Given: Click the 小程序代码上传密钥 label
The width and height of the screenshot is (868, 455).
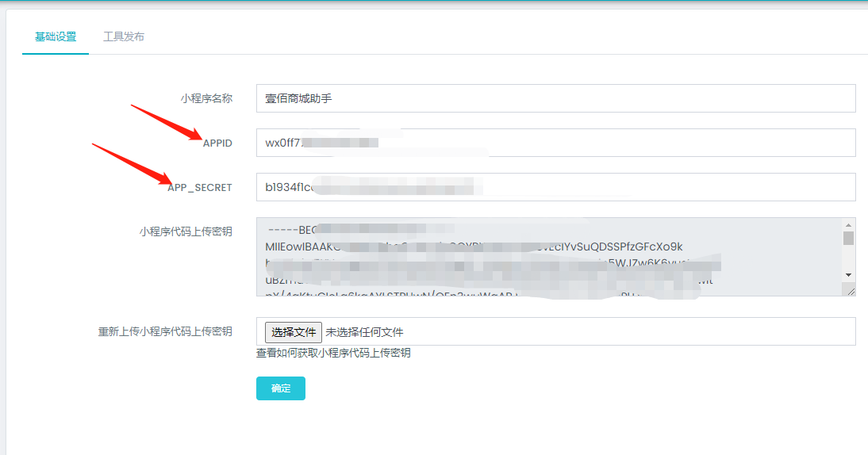Looking at the screenshot, I should (186, 231).
